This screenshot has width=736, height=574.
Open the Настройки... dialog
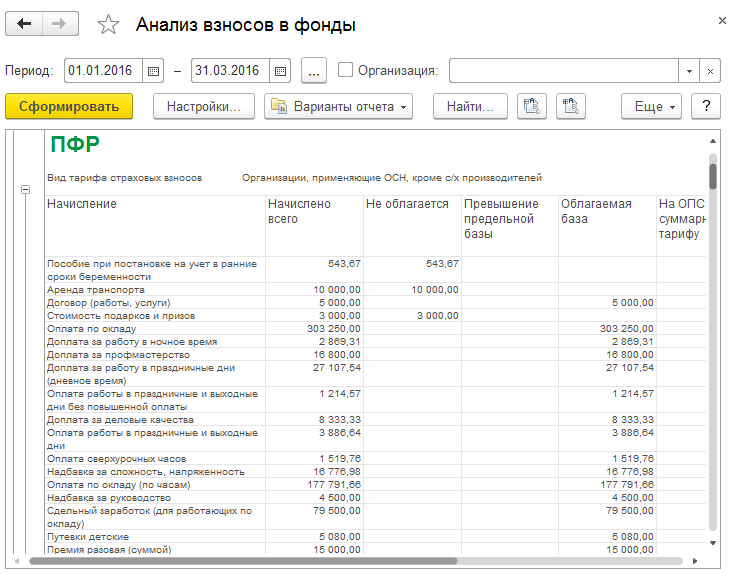click(204, 106)
